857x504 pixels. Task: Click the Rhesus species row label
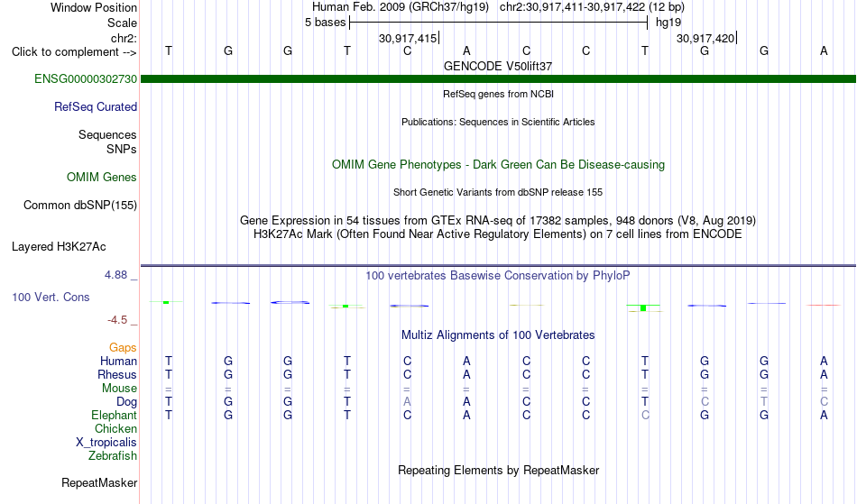(117, 374)
